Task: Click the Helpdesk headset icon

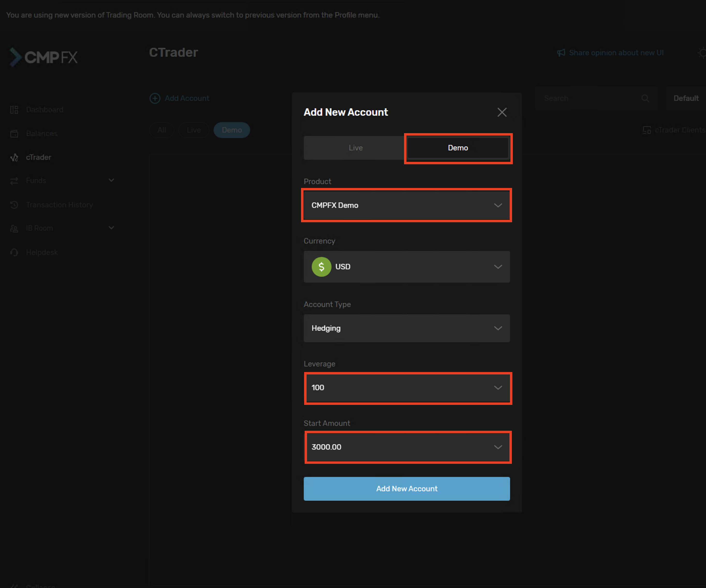Action: 14,253
